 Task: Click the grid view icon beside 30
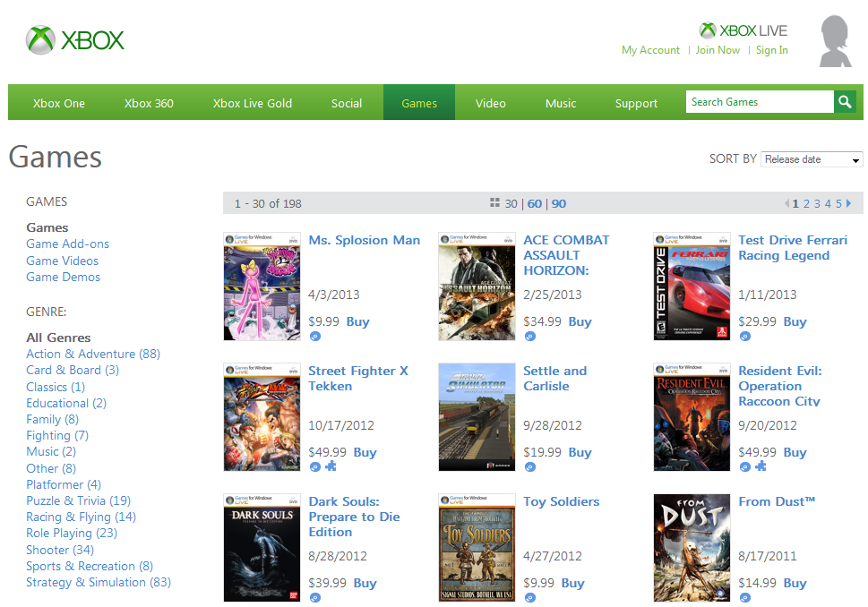[x=494, y=203]
